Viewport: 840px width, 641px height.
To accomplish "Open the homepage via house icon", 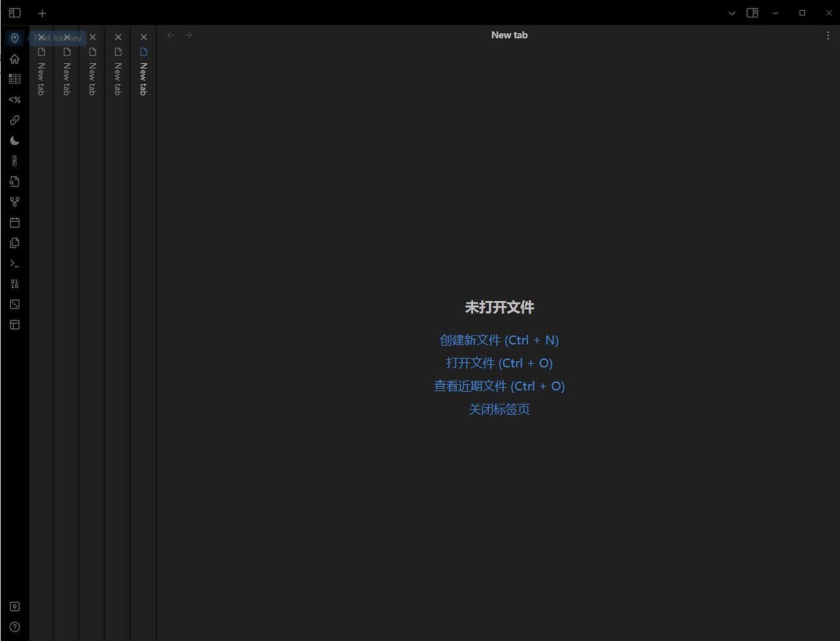I will [15, 59].
